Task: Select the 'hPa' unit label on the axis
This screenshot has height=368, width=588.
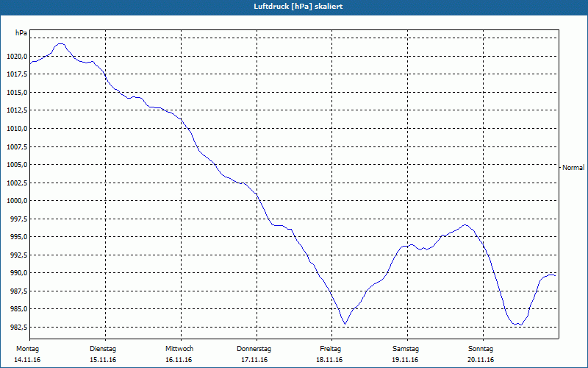Action: click(x=21, y=33)
